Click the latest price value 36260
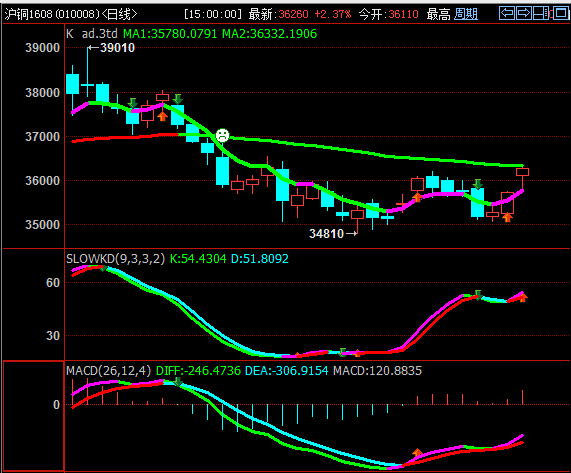The height and width of the screenshot is (473, 571). pos(293,14)
